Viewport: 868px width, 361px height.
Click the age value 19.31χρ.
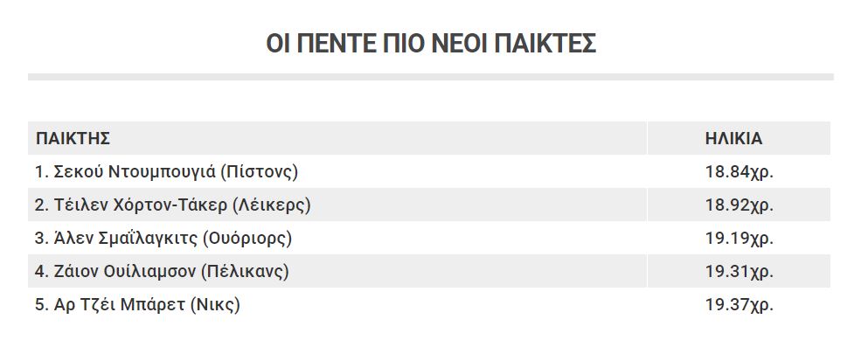click(x=739, y=272)
